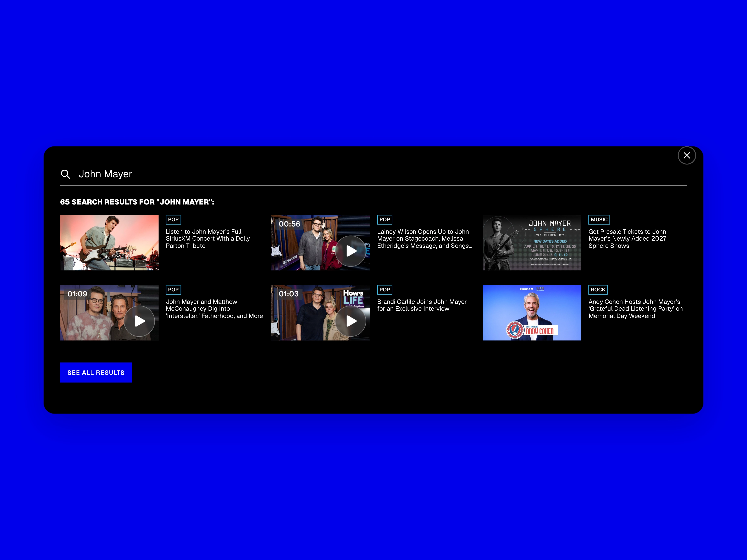Play the Brandi Carlile interview video
Image resolution: width=747 pixels, height=560 pixels.
pyautogui.click(x=351, y=321)
